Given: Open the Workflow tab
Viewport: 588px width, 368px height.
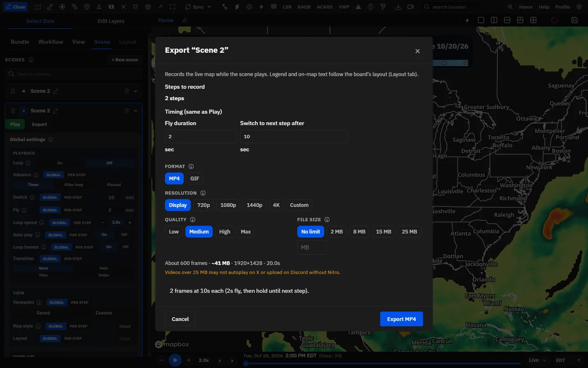Looking at the screenshot, I should (x=51, y=42).
